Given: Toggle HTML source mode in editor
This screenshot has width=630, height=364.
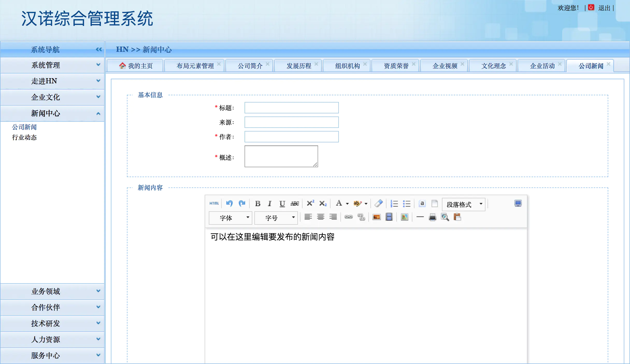Looking at the screenshot, I should pos(214,203).
